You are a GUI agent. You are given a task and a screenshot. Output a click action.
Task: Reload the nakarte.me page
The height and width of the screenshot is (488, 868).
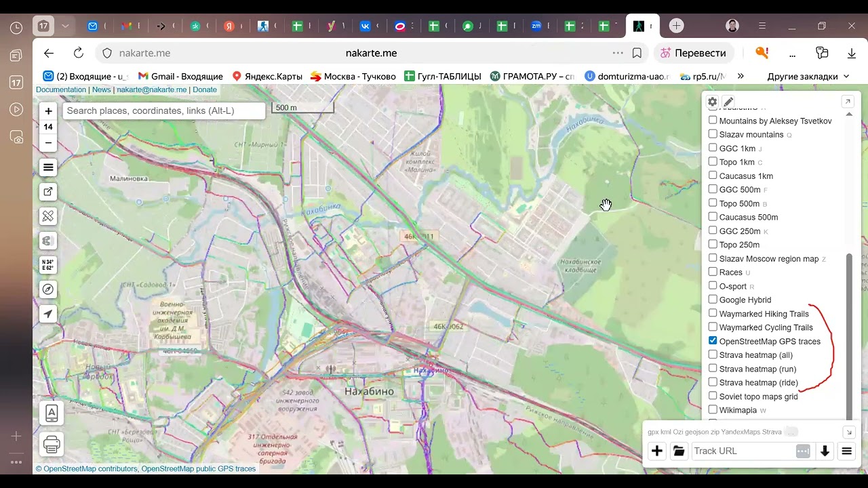(79, 53)
